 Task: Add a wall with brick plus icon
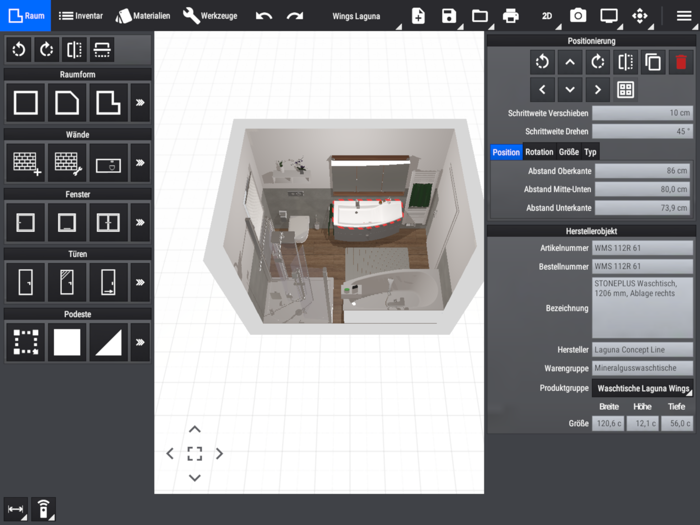25,163
